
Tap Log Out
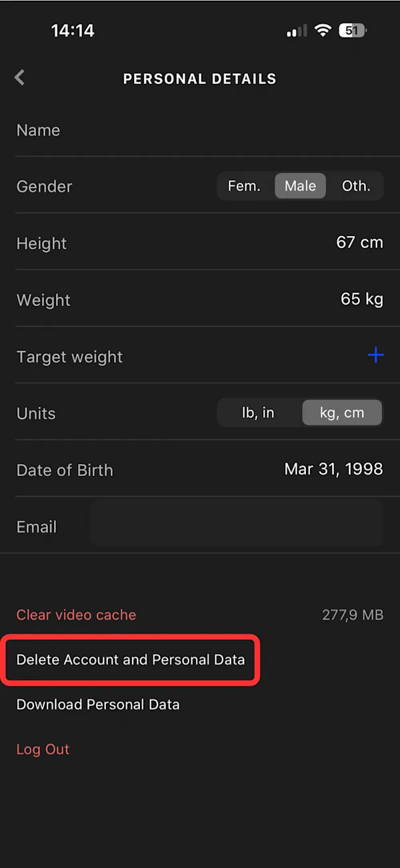click(43, 749)
